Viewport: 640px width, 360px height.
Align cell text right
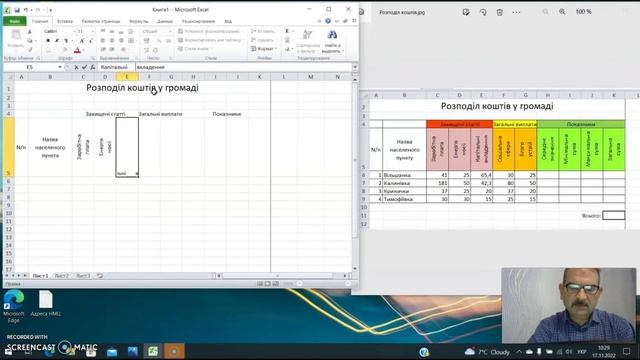click(x=121, y=41)
